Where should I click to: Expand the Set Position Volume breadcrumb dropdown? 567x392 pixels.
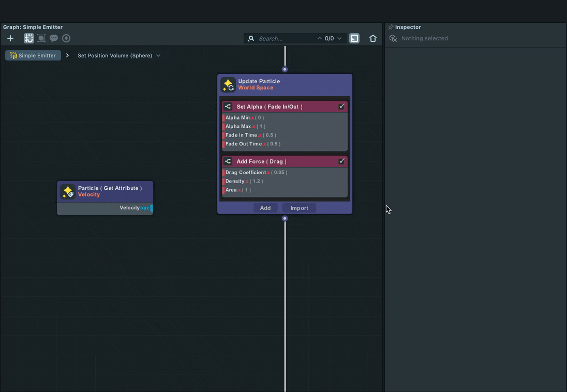158,56
